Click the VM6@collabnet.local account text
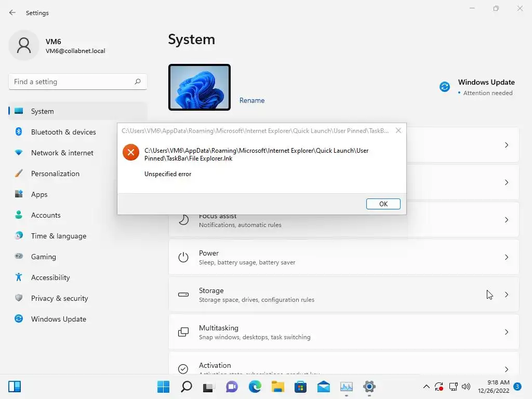Image resolution: width=532 pixels, height=399 pixels. [75, 51]
